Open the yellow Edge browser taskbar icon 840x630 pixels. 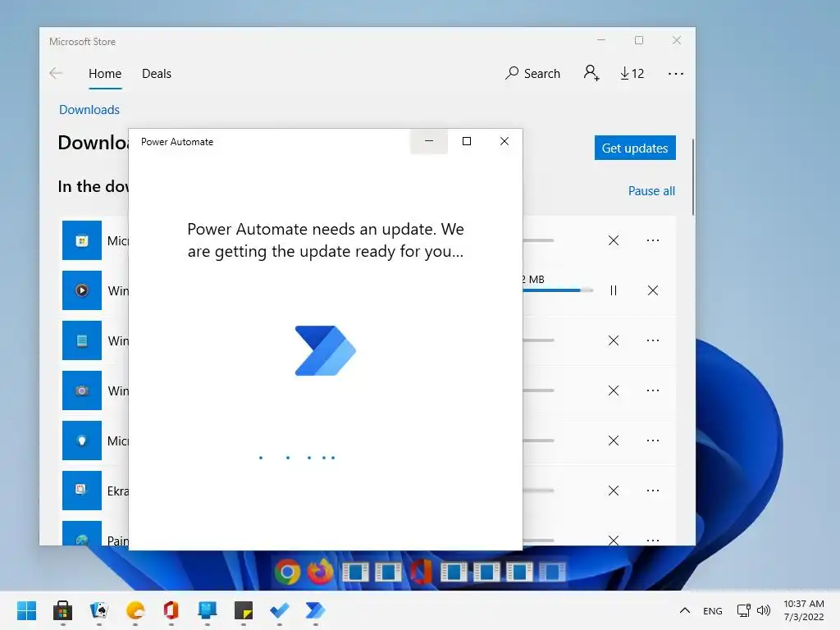[135, 610]
